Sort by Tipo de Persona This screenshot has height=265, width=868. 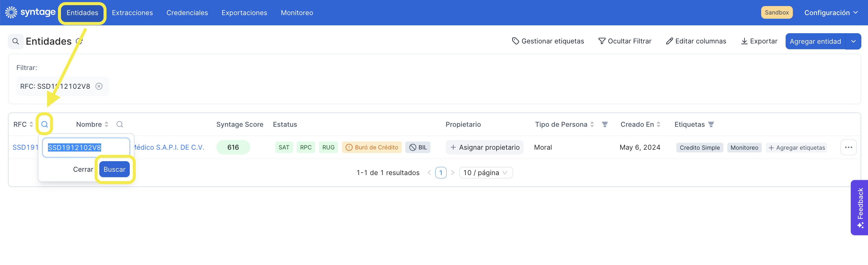tap(592, 124)
